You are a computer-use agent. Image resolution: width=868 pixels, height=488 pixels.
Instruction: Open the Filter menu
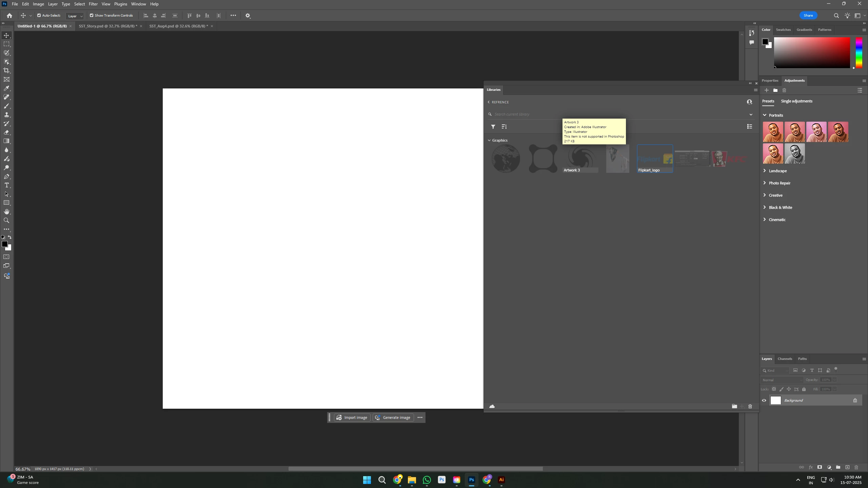point(93,4)
